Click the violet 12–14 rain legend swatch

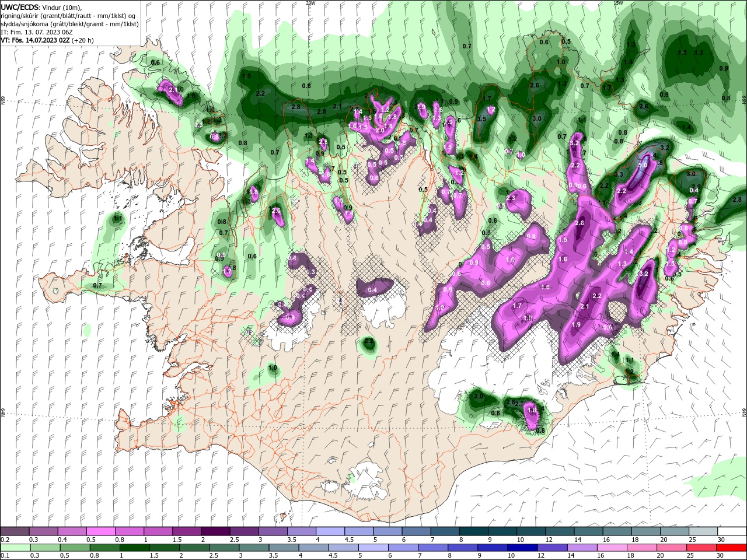click(x=552, y=548)
